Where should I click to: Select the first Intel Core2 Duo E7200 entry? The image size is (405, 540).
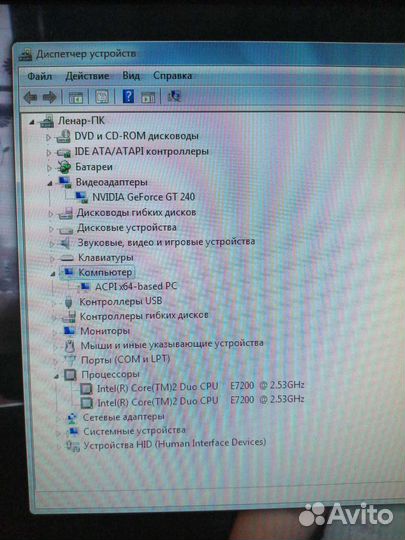200,386
